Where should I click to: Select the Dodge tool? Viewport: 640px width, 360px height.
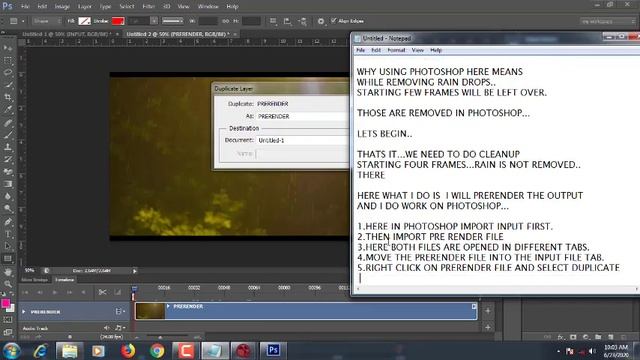point(7,209)
